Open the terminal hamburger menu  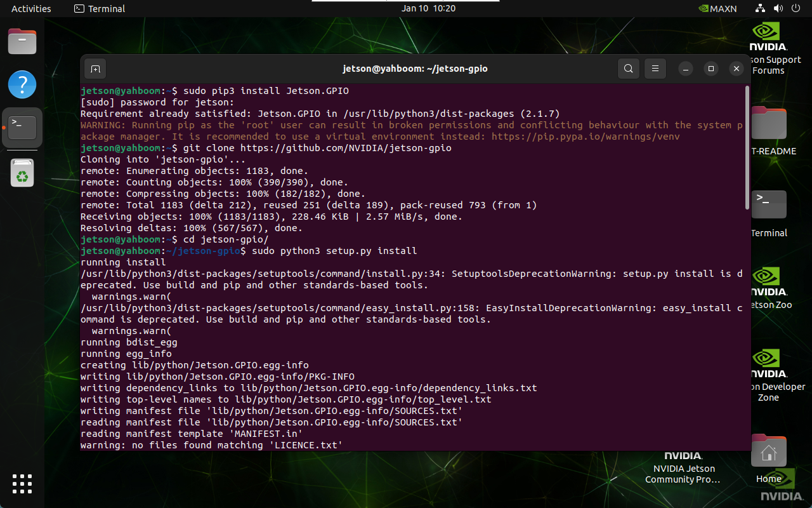click(x=655, y=69)
